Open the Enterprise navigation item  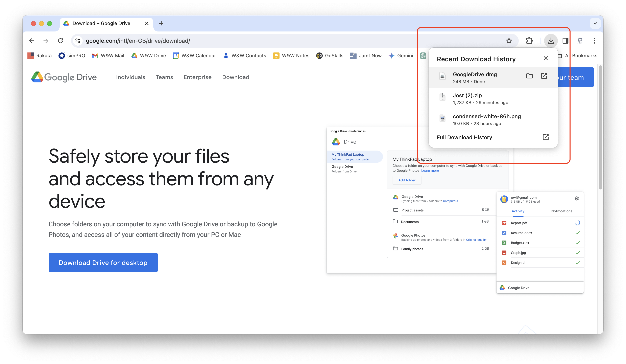pos(197,77)
